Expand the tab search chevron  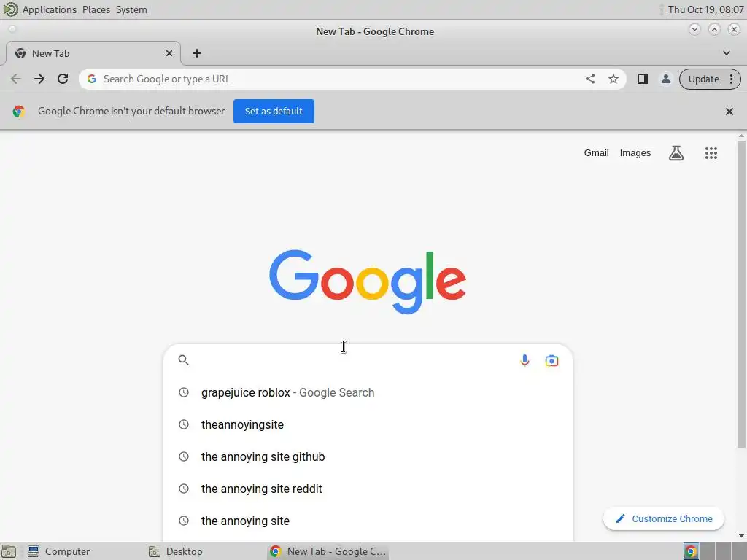(727, 53)
